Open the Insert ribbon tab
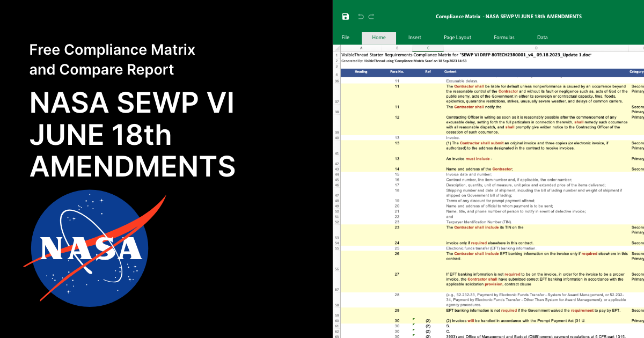The height and width of the screenshot is (338, 644). point(414,38)
